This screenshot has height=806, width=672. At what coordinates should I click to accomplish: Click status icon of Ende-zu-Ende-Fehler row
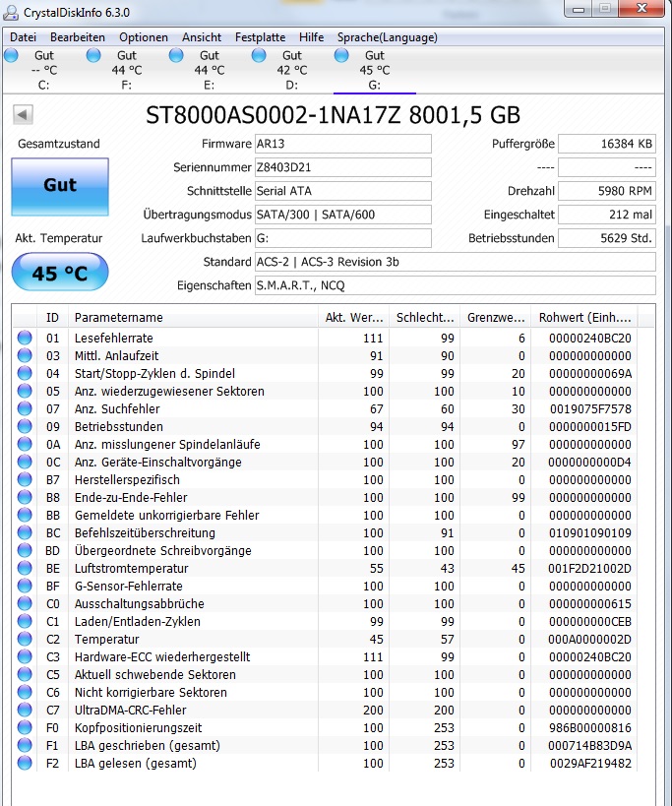(25, 498)
